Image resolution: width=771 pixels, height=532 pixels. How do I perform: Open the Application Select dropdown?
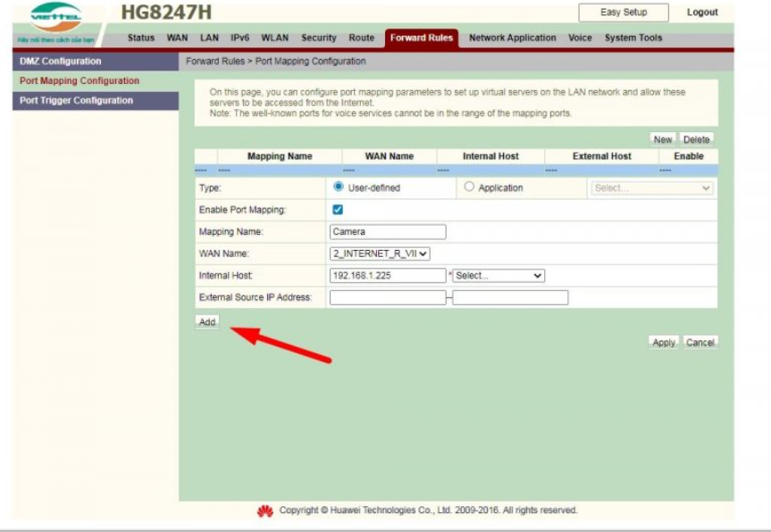tap(652, 188)
